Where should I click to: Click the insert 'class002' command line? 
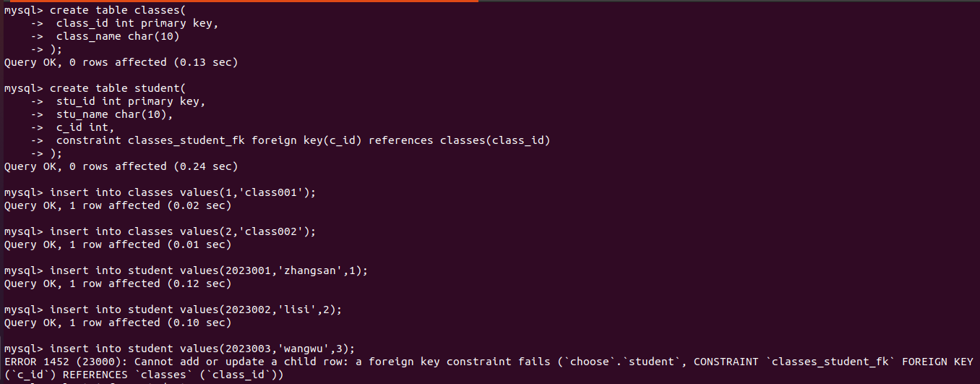(183, 231)
